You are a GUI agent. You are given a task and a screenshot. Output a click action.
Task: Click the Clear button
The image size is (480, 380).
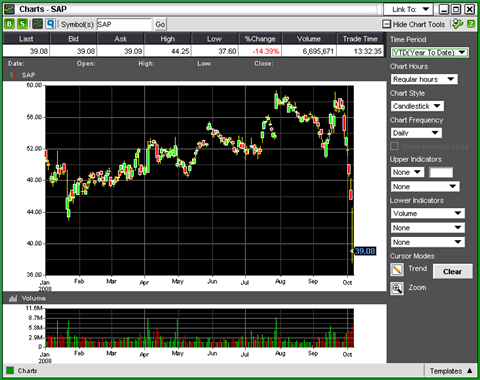(x=453, y=272)
